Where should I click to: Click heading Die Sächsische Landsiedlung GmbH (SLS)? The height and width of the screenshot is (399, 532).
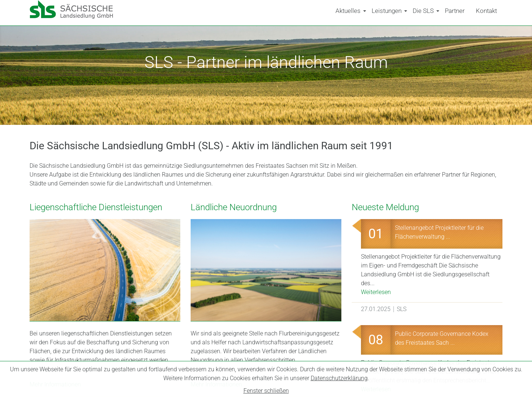[x=211, y=146]
